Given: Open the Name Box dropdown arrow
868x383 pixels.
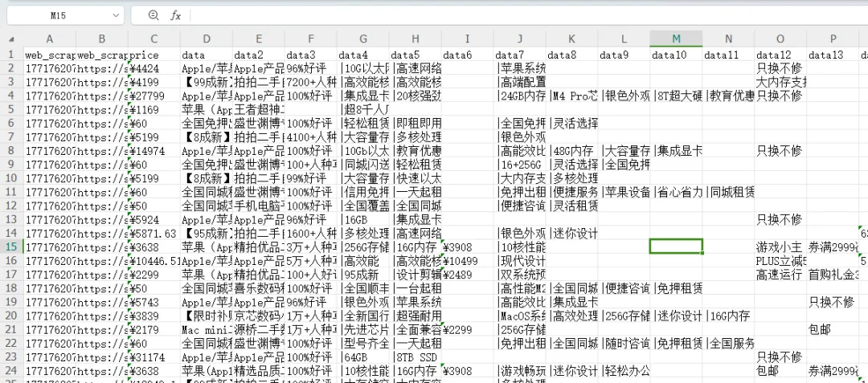Looking at the screenshot, I should pyautogui.click(x=116, y=15).
